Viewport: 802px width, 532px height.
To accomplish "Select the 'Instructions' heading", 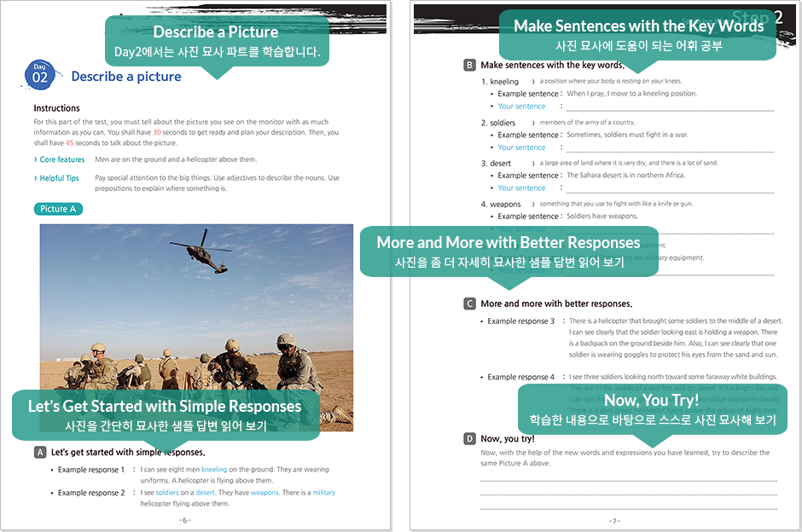I will click(57, 108).
